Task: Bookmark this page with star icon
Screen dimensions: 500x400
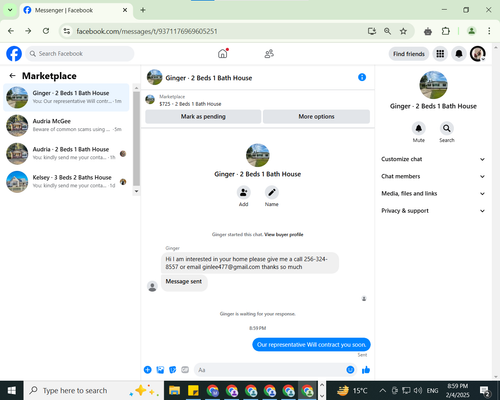Action: (403, 31)
